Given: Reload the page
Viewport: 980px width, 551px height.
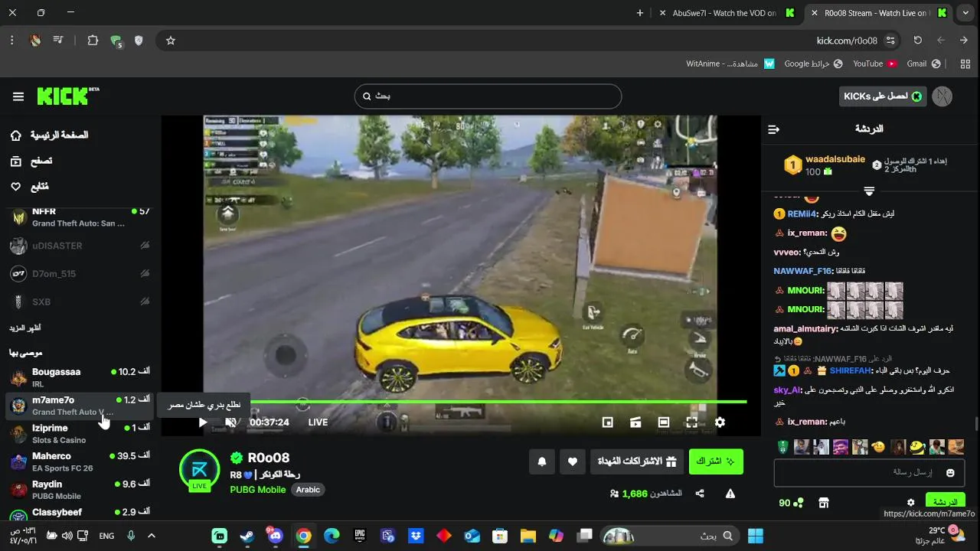Looking at the screenshot, I should pos(917,41).
